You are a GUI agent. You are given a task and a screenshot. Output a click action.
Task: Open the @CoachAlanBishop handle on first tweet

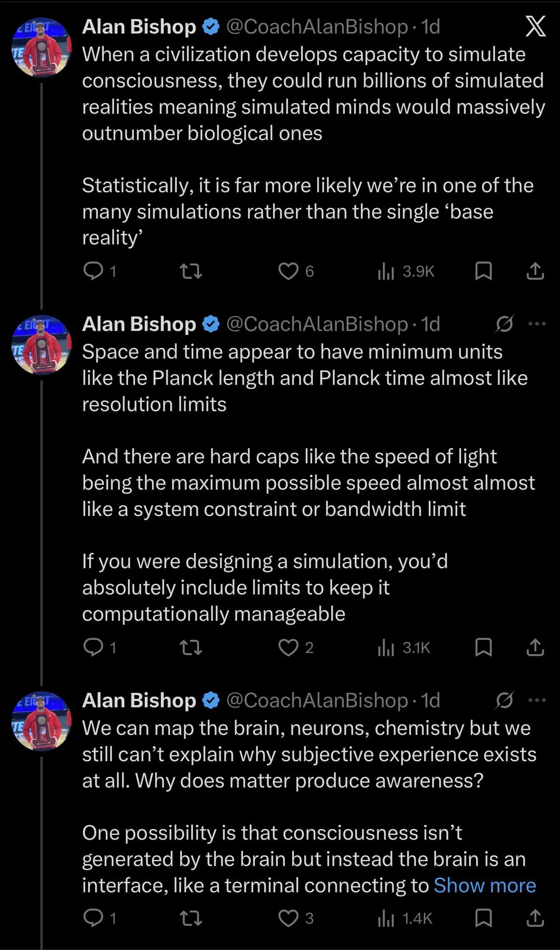point(317,27)
